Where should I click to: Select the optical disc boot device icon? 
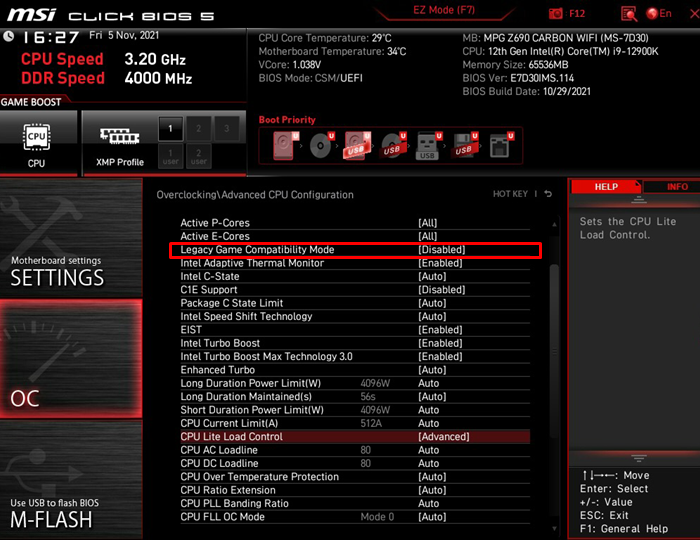coord(321,145)
